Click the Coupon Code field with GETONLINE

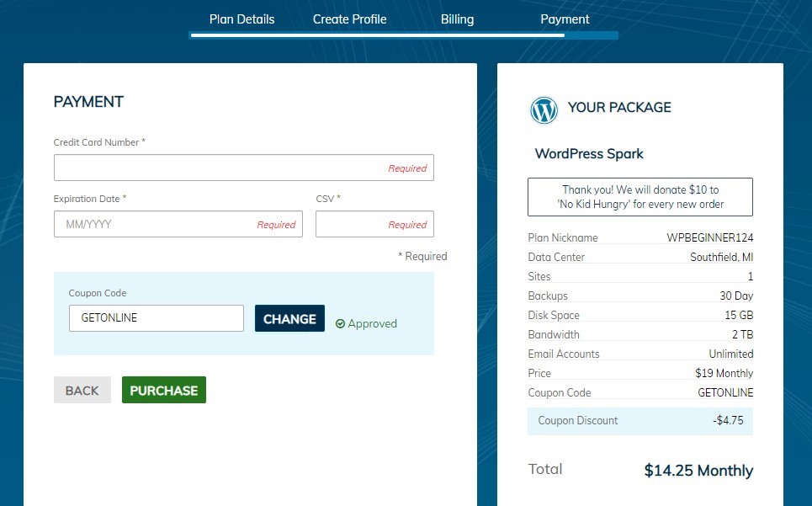point(157,318)
